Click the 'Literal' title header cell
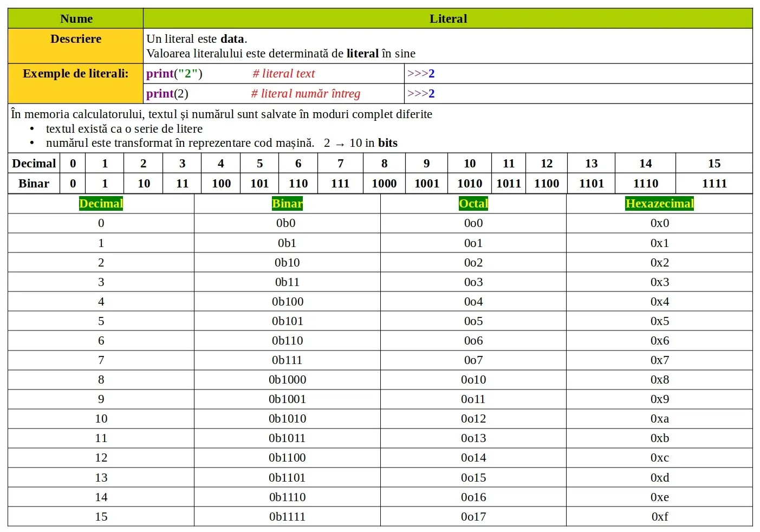760x532 pixels. 447,19
